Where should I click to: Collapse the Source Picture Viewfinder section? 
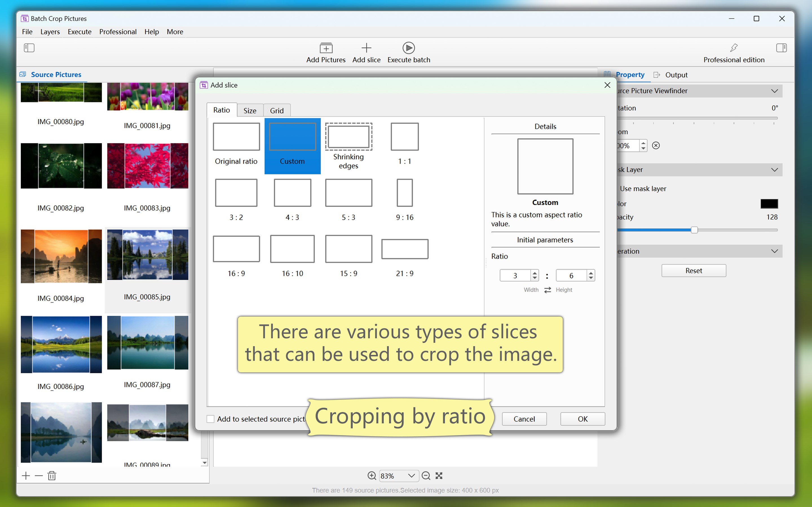click(774, 91)
